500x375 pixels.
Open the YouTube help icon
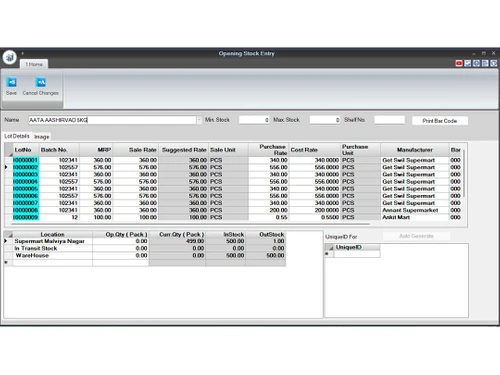click(x=459, y=63)
